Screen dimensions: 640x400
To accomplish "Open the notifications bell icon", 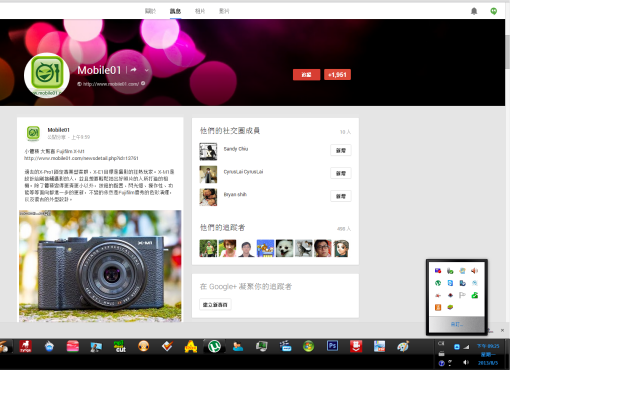I will pyautogui.click(x=474, y=11).
